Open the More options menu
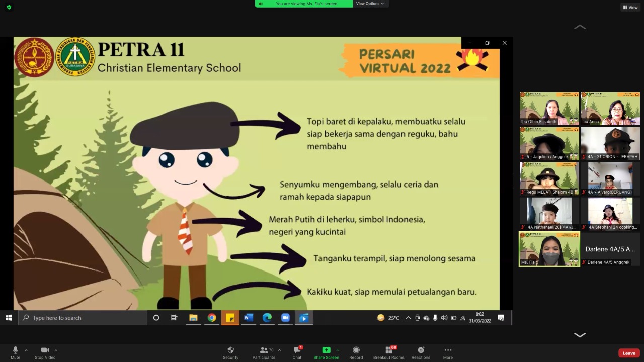This screenshot has width=644, height=362. click(x=448, y=352)
